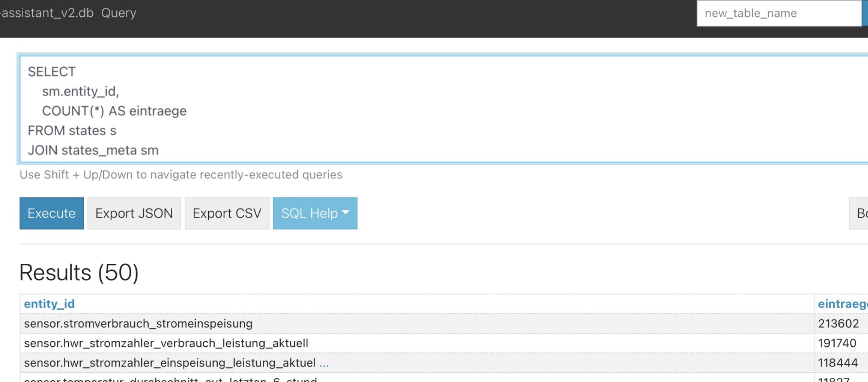The width and height of the screenshot is (868, 382).
Task: Click the Execute button
Action: (x=52, y=213)
